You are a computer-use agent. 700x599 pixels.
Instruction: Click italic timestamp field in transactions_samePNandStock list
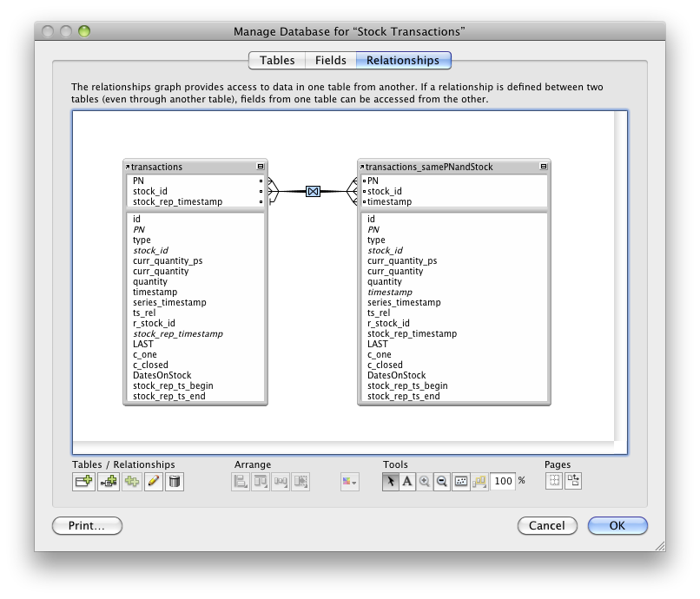click(x=390, y=292)
